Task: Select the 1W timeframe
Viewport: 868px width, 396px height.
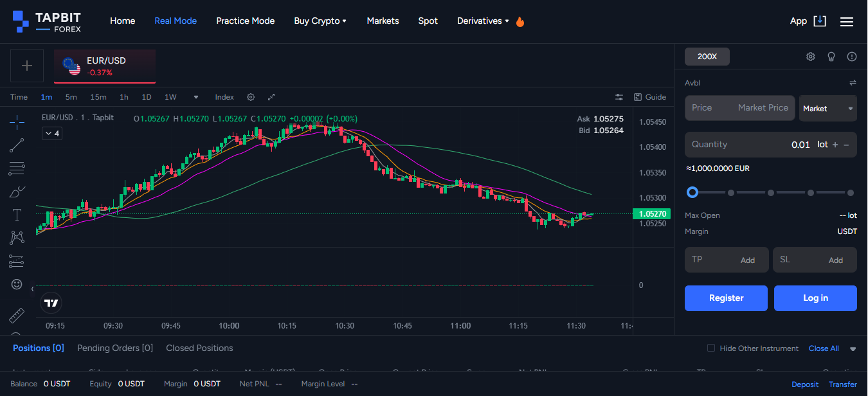Action: [170, 97]
